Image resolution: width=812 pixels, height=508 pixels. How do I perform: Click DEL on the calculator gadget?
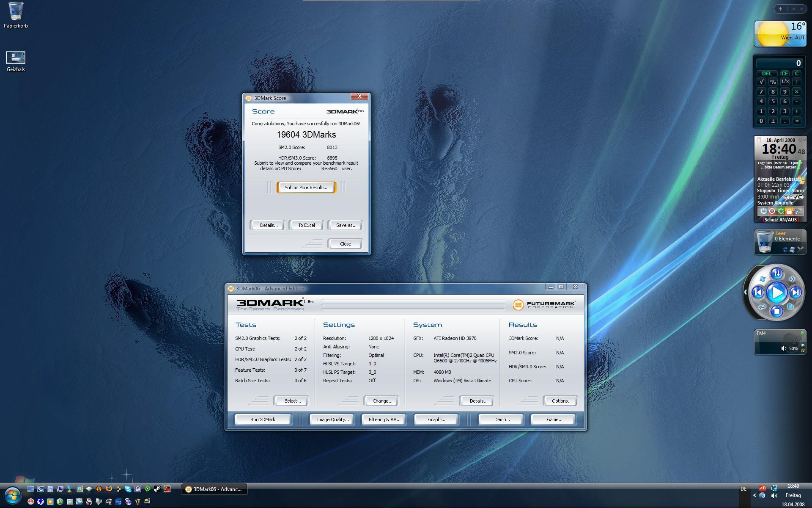pos(767,73)
